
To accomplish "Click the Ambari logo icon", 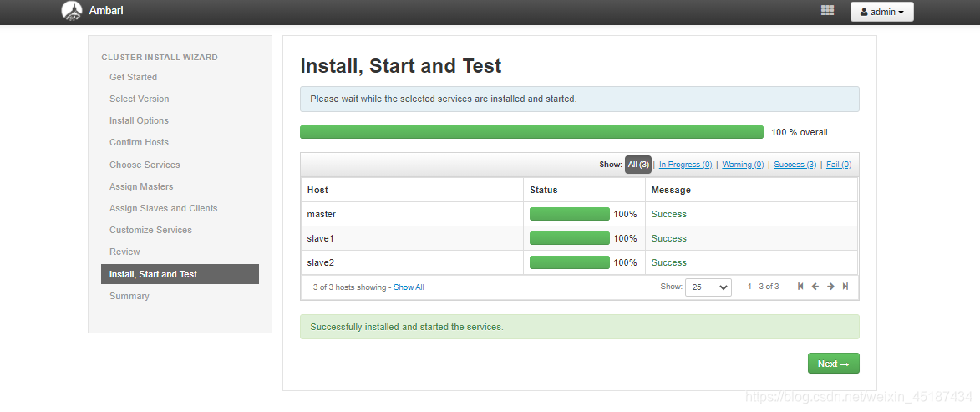I will point(72,11).
